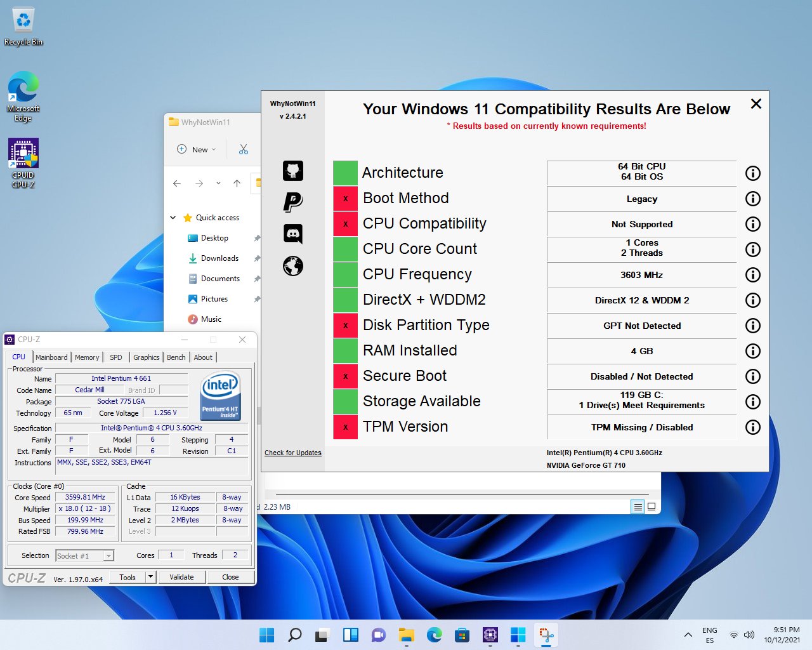812x650 pixels.
Task: Show info for TPM Version
Action: tap(752, 427)
